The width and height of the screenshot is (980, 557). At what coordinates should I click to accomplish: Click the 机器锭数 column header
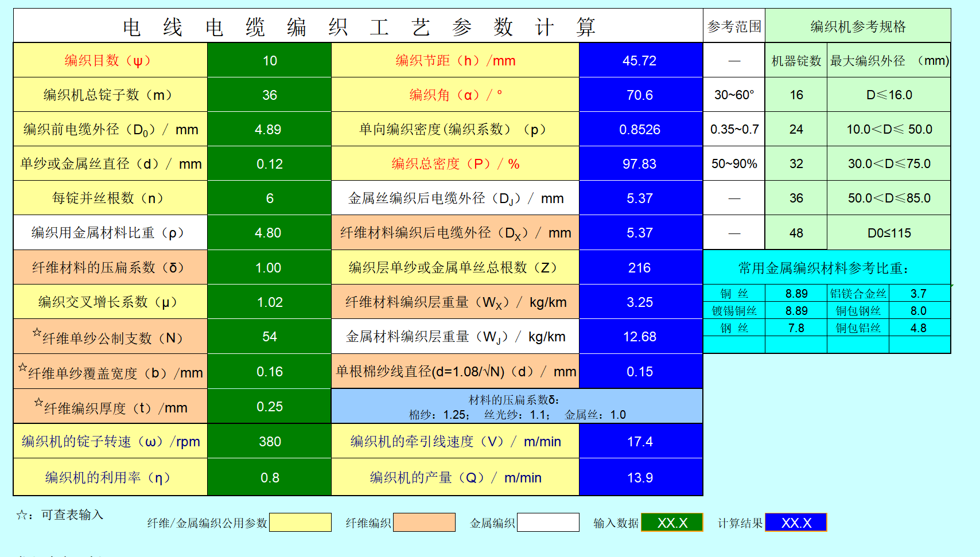[796, 60]
